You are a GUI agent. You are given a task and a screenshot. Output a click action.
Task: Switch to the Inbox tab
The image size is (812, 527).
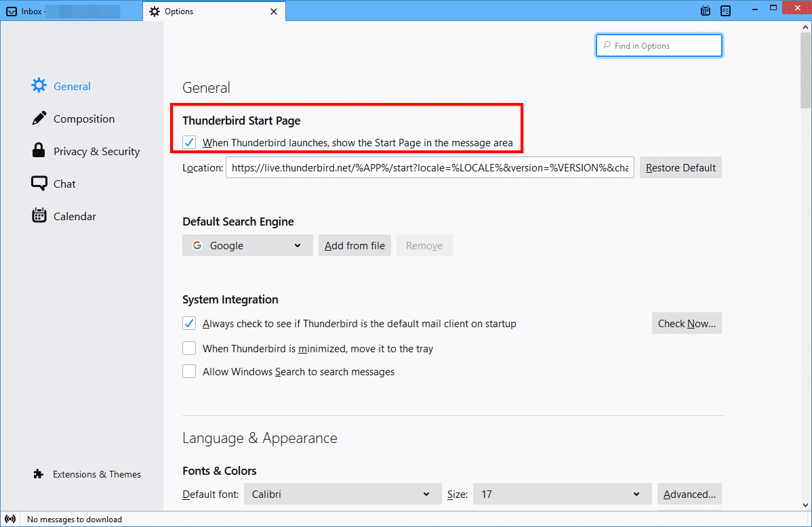point(71,11)
